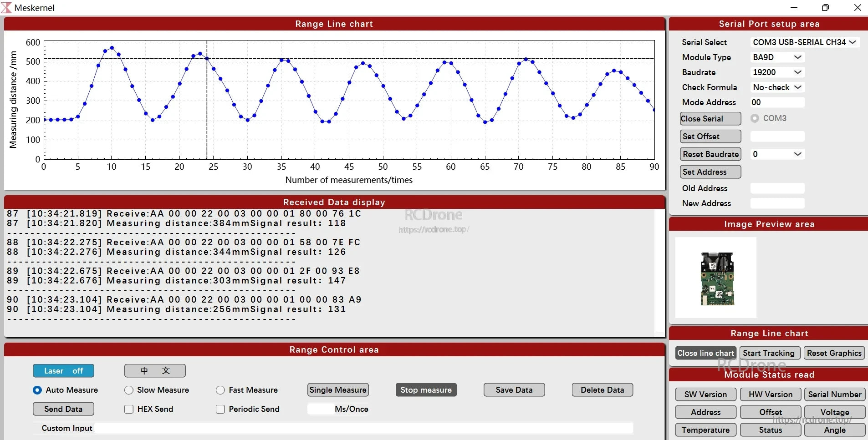Select the Slow Measure option
The height and width of the screenshot is (440, 868).
129,390
